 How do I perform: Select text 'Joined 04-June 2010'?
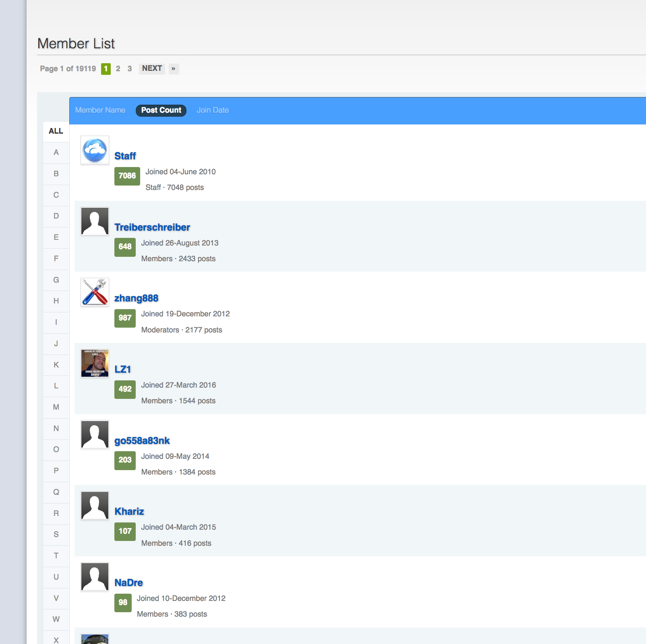(x=180, y=172)
